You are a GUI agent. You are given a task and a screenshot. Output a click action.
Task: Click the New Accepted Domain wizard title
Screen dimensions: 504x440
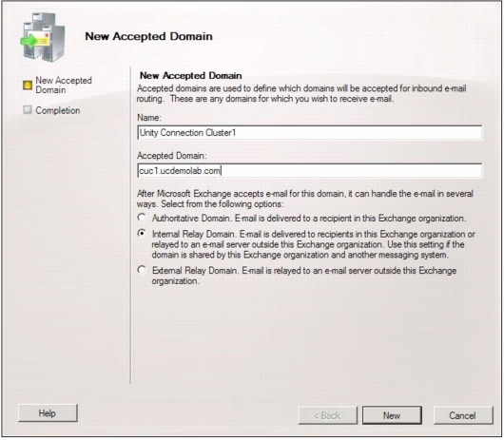click(x=148, y=36)
